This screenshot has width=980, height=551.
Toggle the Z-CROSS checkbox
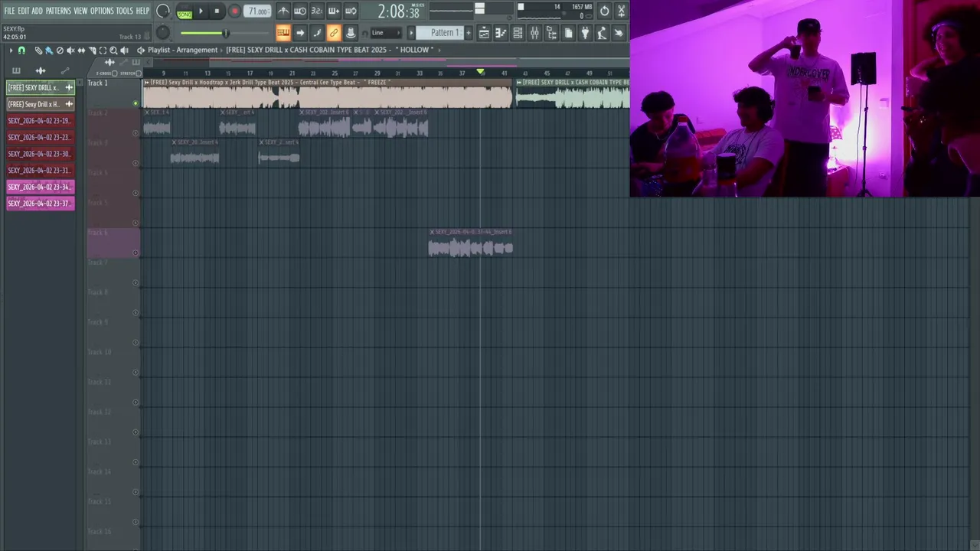point(115,73)
